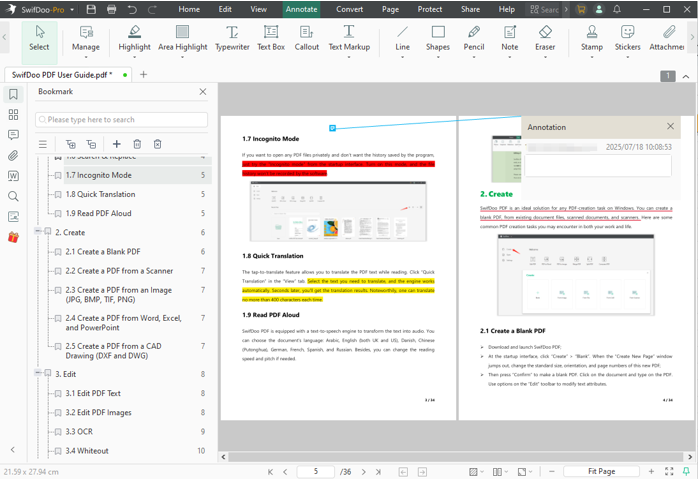Open the page rotation dropdown in status bar
The image size is (699, 483).
(525, 471)
